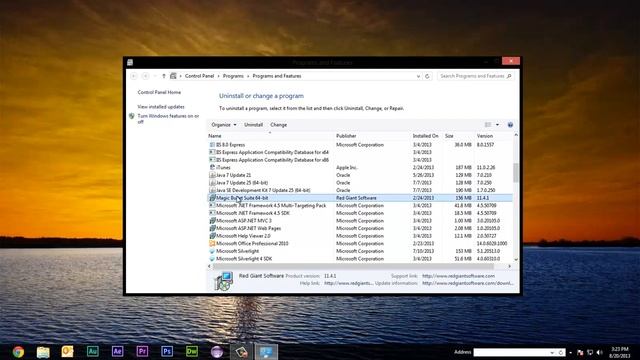The image size is (640, 360).
Task: Open the purple sphere taskbar app
Action: click(x=217, y=351)
